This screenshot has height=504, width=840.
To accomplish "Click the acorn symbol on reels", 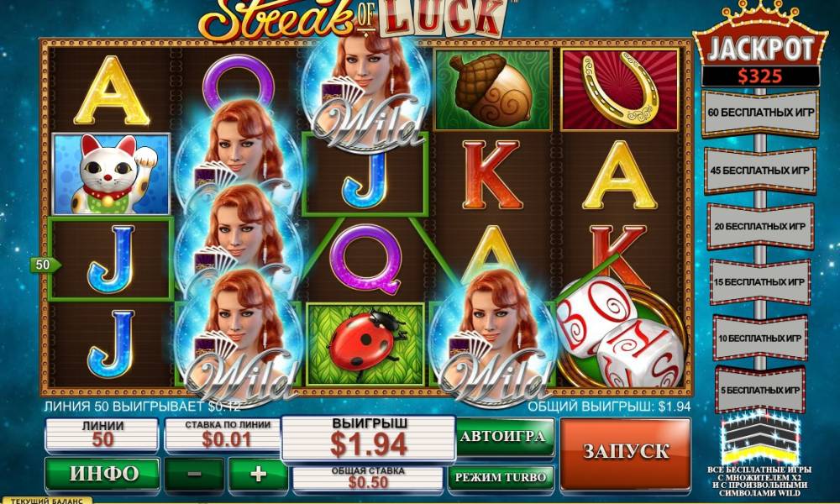I will pyautogui.click(x=492, y=89).
